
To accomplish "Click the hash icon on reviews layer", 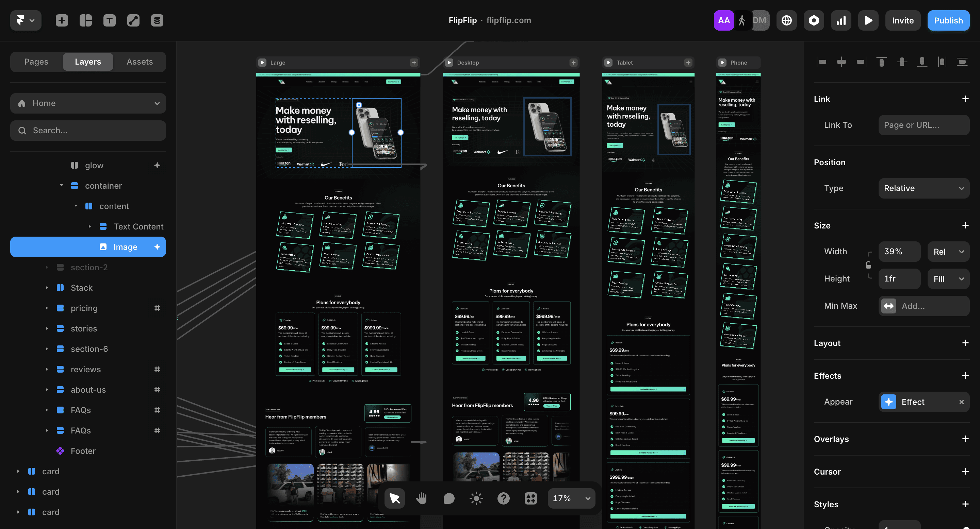I will click(x=157, y=370).
